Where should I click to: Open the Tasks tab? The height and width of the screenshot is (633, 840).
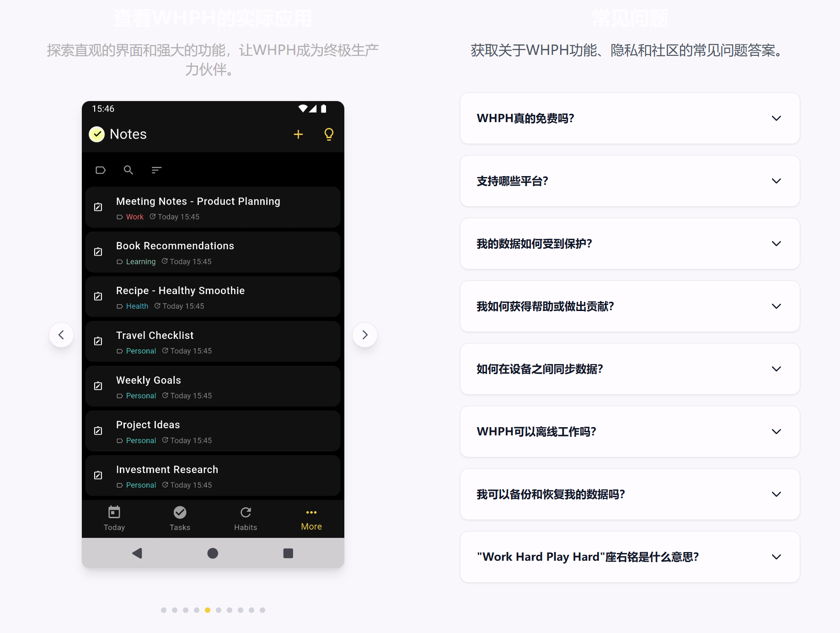pyautogui.click(x=180, y=518)
